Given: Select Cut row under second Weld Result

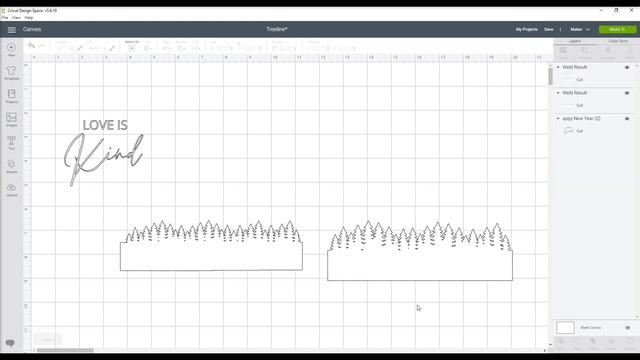Looking at the screenshot, I should tap(594, 105).
